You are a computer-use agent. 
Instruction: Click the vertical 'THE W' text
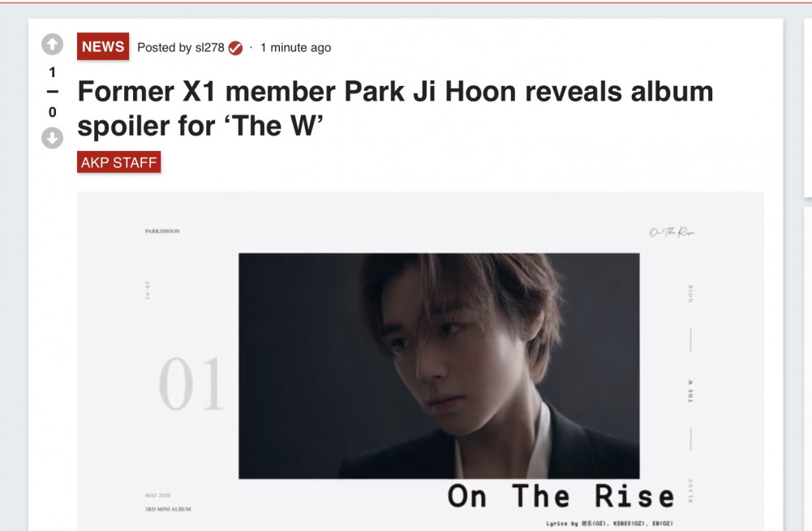pos(690,391)
